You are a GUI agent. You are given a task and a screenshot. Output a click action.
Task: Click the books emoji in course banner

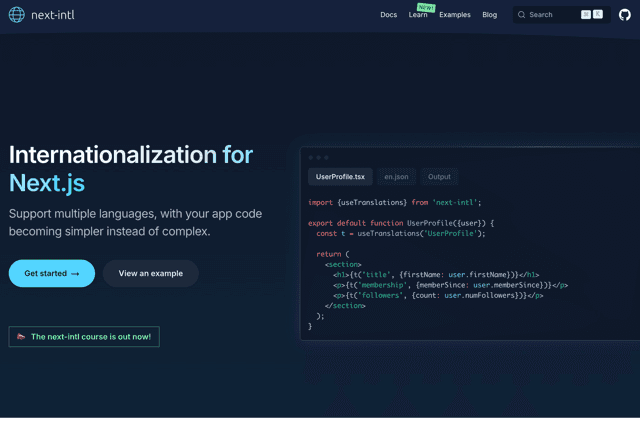tap(21, 337)
